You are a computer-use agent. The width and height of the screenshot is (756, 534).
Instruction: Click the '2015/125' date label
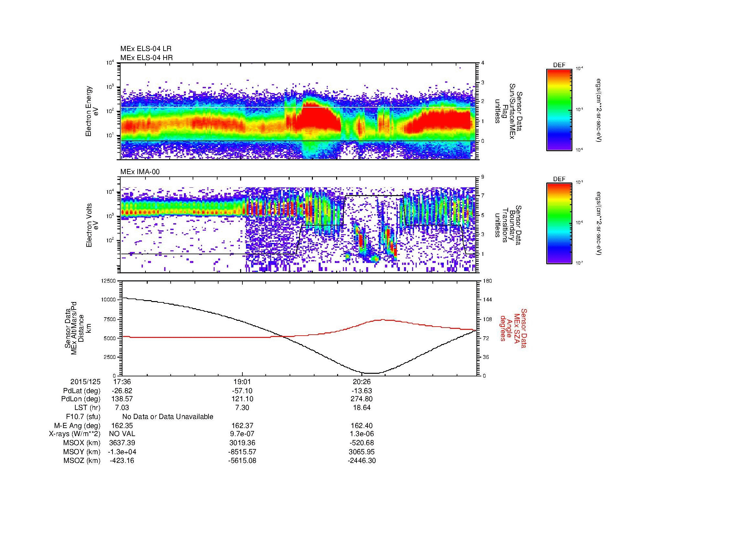[85, 382]
